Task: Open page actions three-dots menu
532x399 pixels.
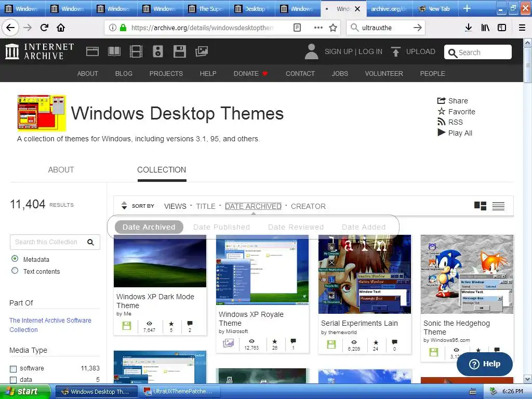Action: point(318,28)
